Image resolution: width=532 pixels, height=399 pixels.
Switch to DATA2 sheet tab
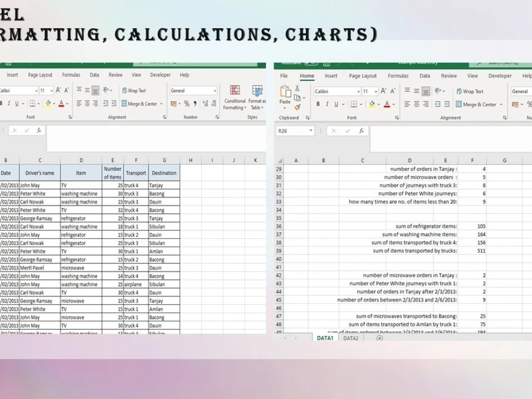click(351, 338)
